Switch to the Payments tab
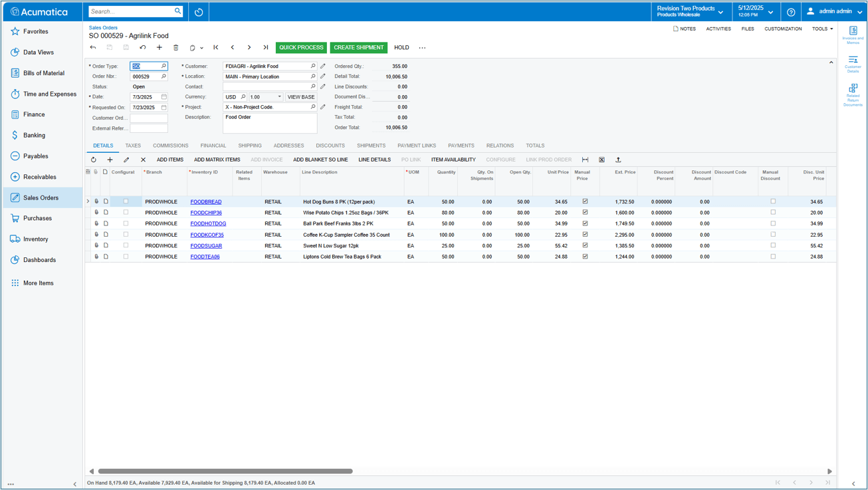868x490 pixels. click(x=461, y=146)
